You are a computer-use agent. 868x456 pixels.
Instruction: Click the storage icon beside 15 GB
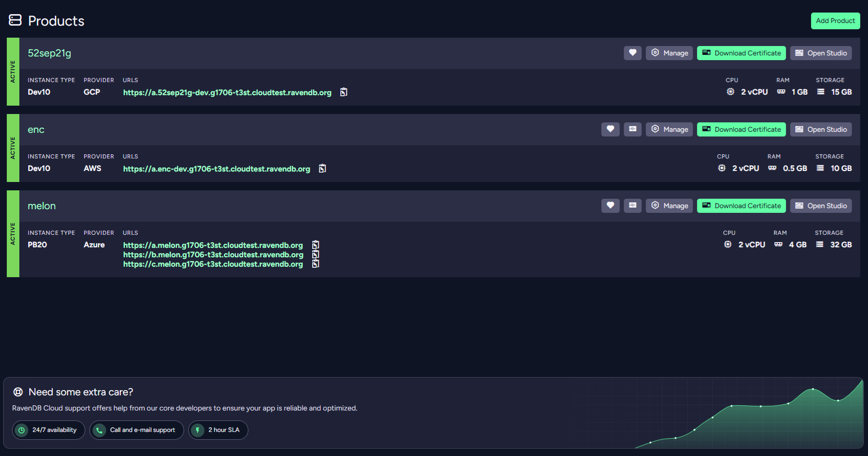point(821,92)
